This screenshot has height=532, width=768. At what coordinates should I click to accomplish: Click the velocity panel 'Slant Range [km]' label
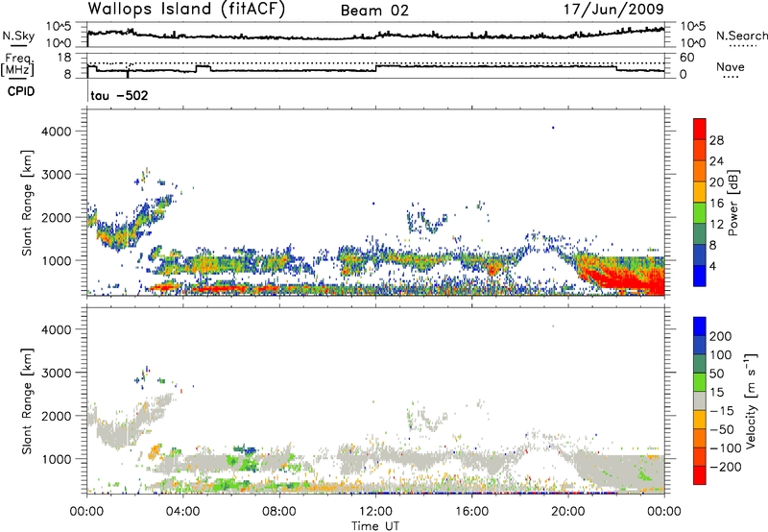(28, 401)
